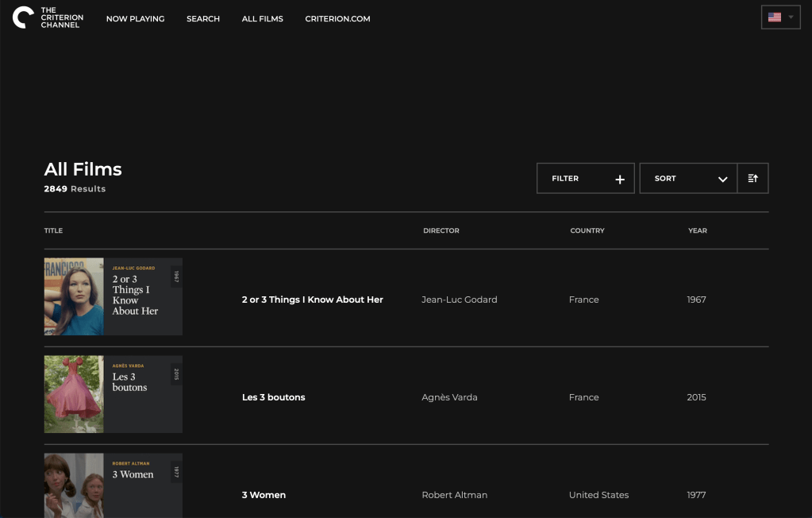Open the country selector dropdown arrow
Image resolution: width=812 pixels, height=518 pixels.
[x=791, y=17]
